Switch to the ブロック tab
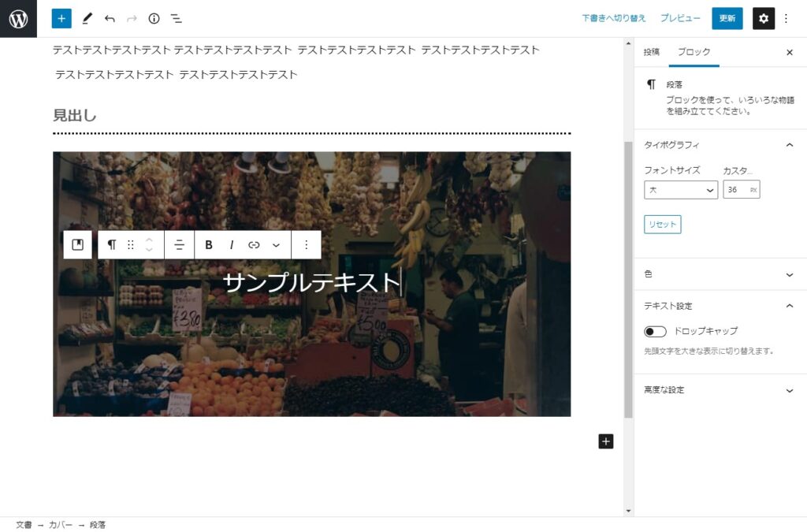This screenshot has height=532, width=807. (x=694, y=52)
